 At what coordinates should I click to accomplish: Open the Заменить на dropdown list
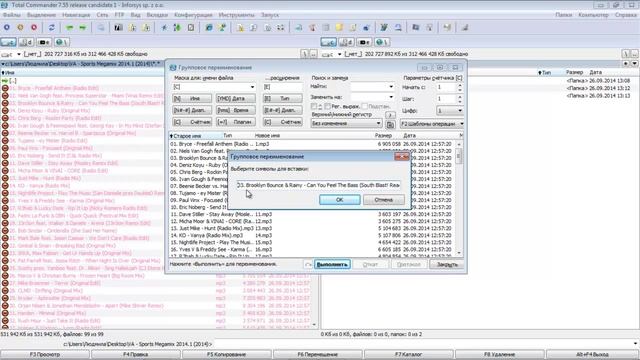[391, 97]
